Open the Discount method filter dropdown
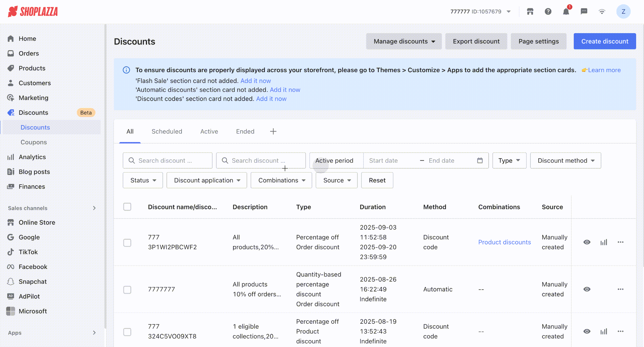Viewport: 644px width, 347px height. tap(566, 161)
